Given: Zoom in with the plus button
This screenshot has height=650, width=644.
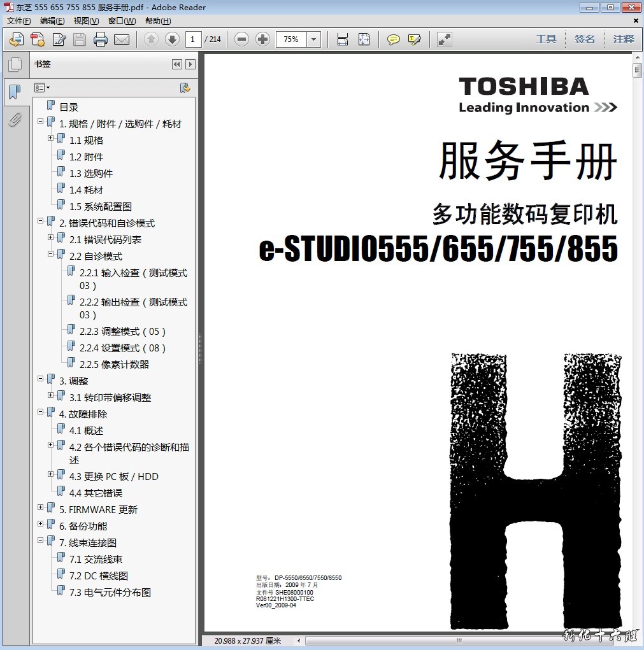Looking at the screenshot, I should click(262, 39).
